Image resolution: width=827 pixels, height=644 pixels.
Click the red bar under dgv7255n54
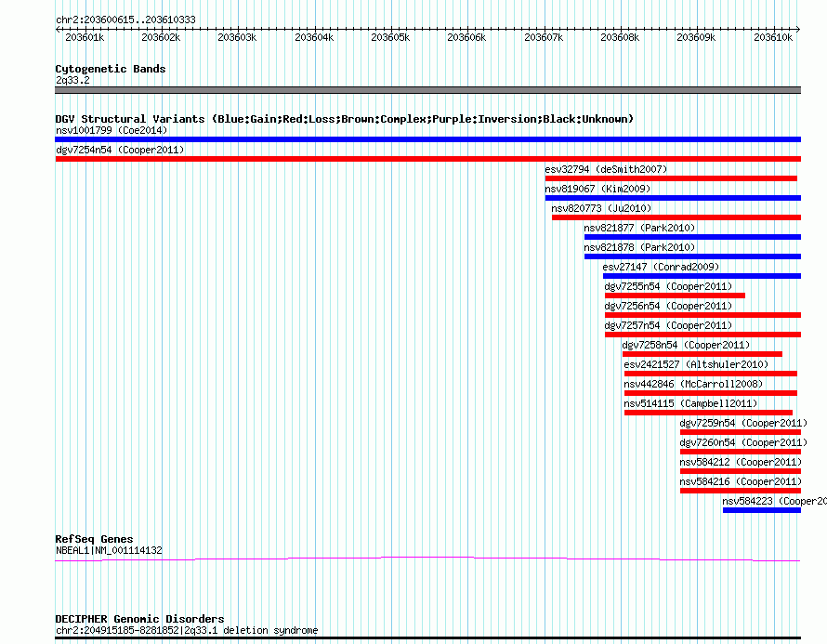point(675,296)
